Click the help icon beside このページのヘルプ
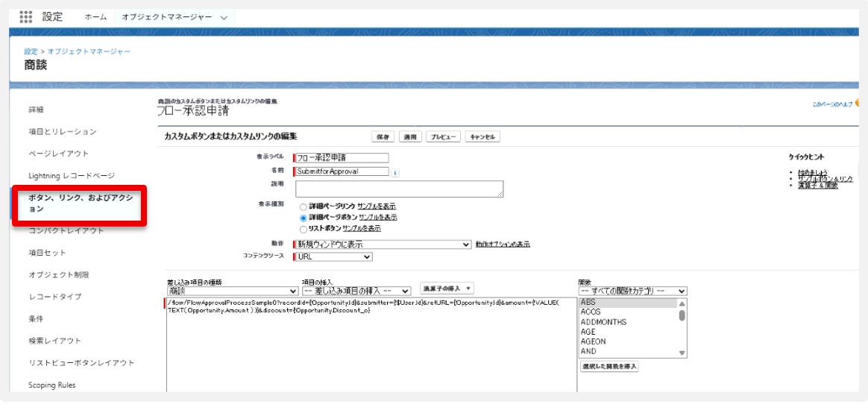The height and width of the screenshot is (404, 868). (858, 105)
